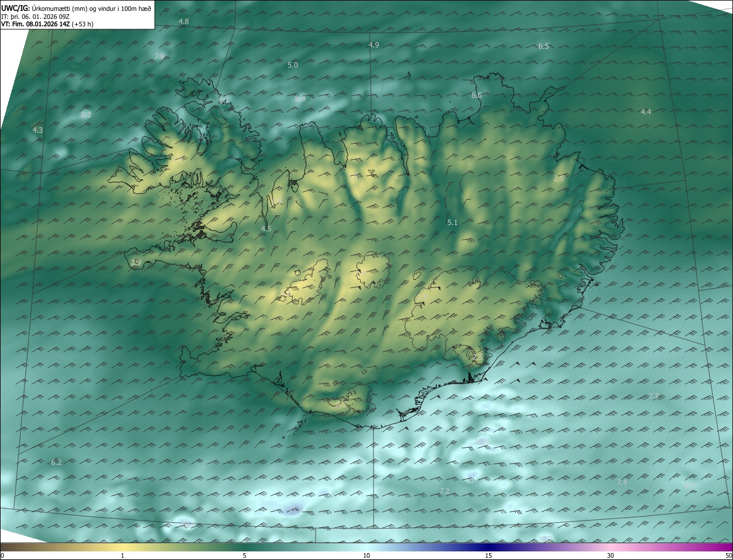Click the '5.0' value label
Screen dimensions: 733x560
pos(293,65)
